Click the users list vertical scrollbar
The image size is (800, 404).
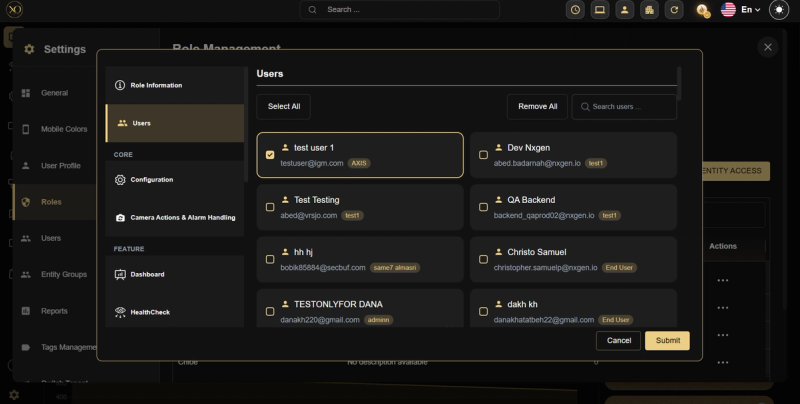(x=679, y=84)
